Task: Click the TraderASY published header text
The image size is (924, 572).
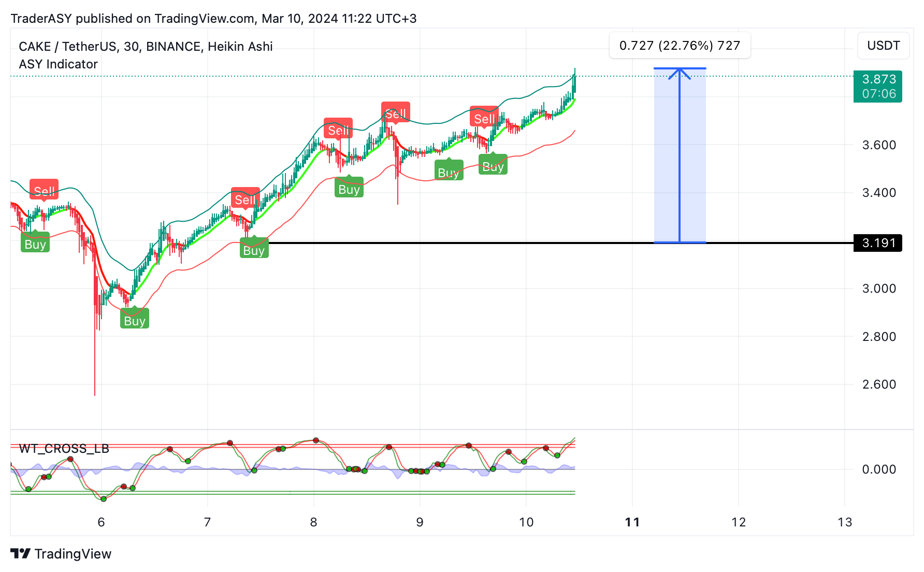Action: pos(213,19)
